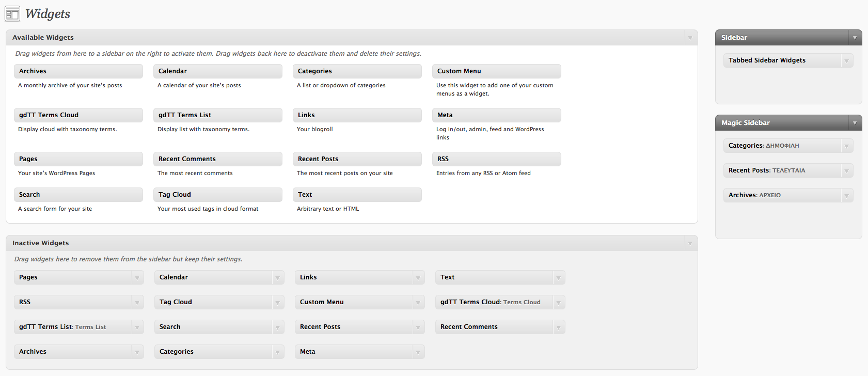The width and height of the screenshot is (868, 376).
Task: Toggle the Magic Sidebar panel header arrow
Action: (x=855, y=123)
